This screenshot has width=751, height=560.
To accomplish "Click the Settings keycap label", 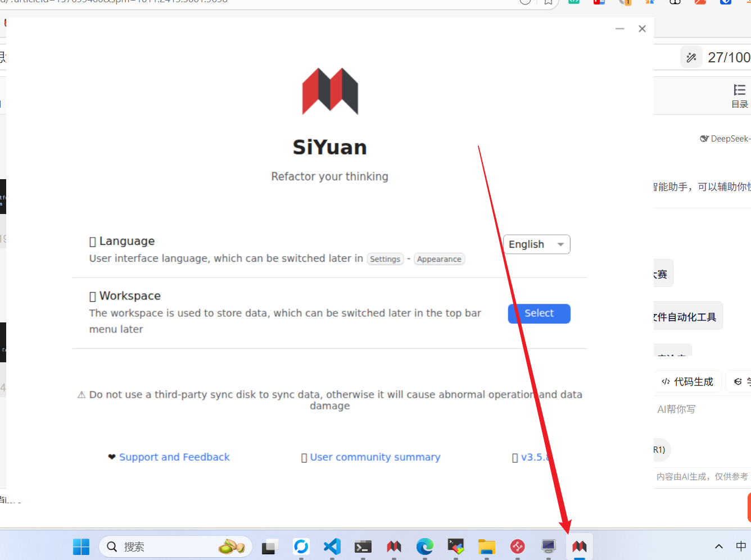I will tap(385, 259).
